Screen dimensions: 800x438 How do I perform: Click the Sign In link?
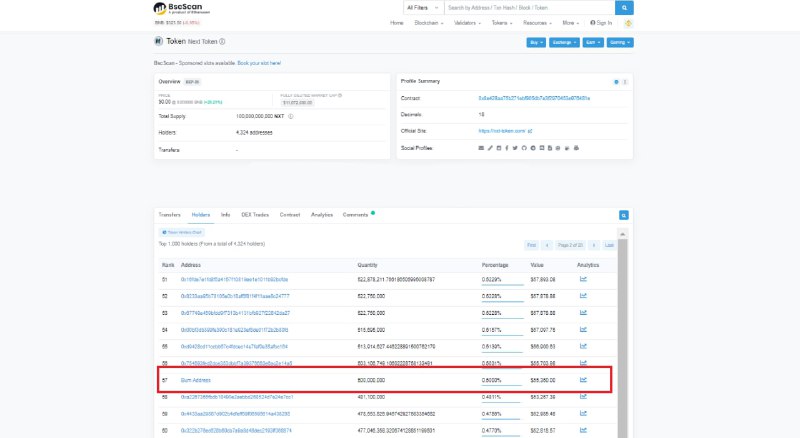601,23
